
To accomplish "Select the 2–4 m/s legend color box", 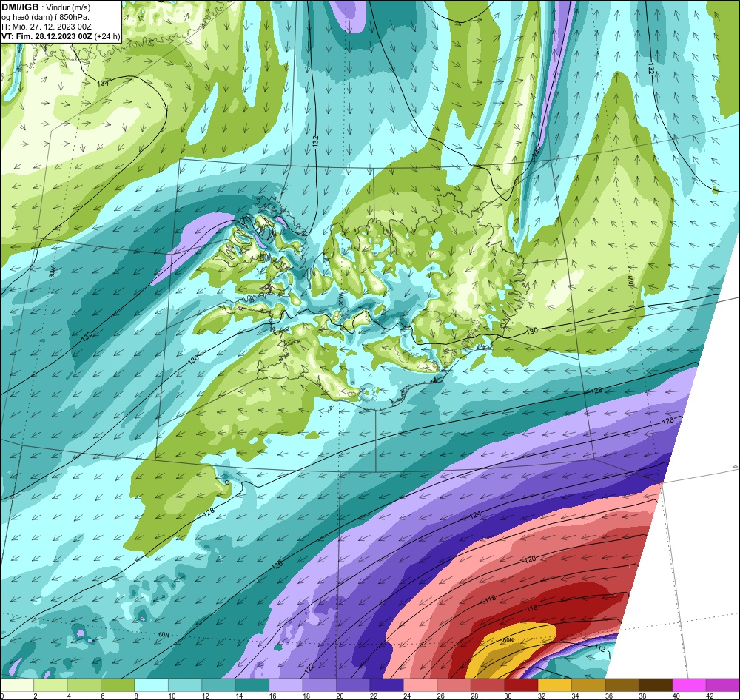I will click(50, 685).
